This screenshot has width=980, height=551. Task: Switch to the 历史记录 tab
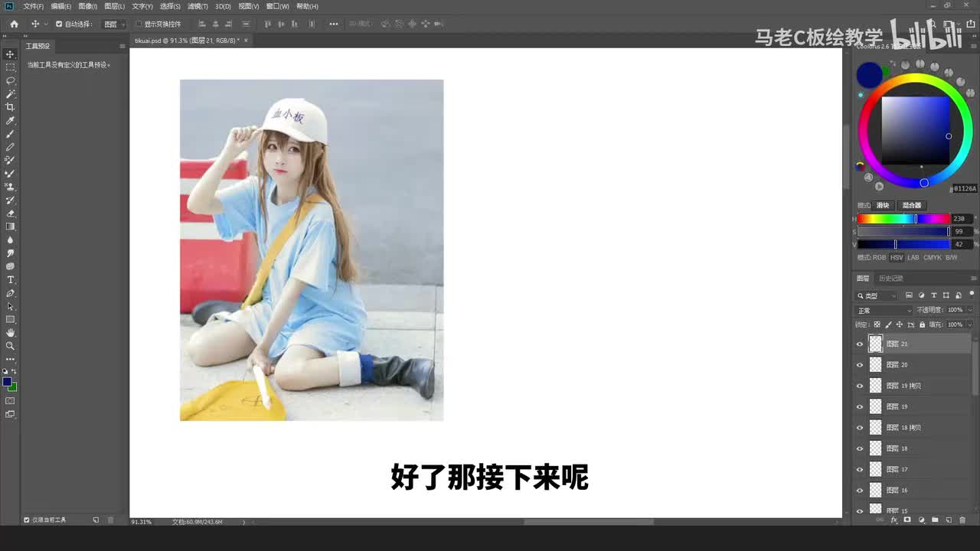coord(891,279)
